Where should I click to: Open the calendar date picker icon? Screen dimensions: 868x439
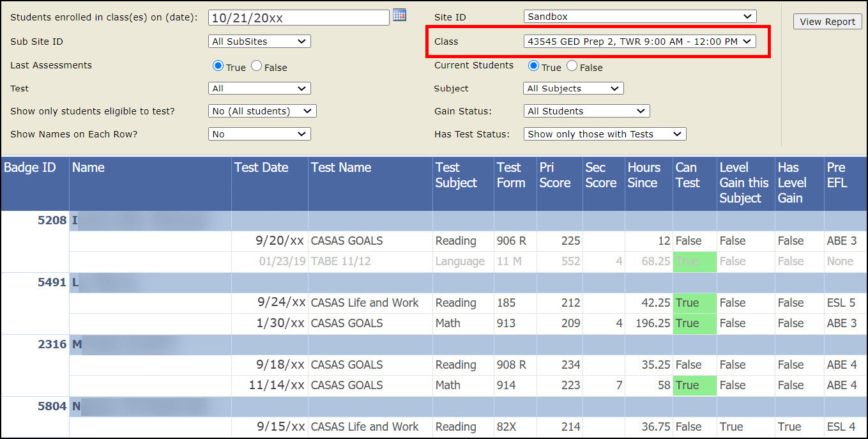pos(399,15)
